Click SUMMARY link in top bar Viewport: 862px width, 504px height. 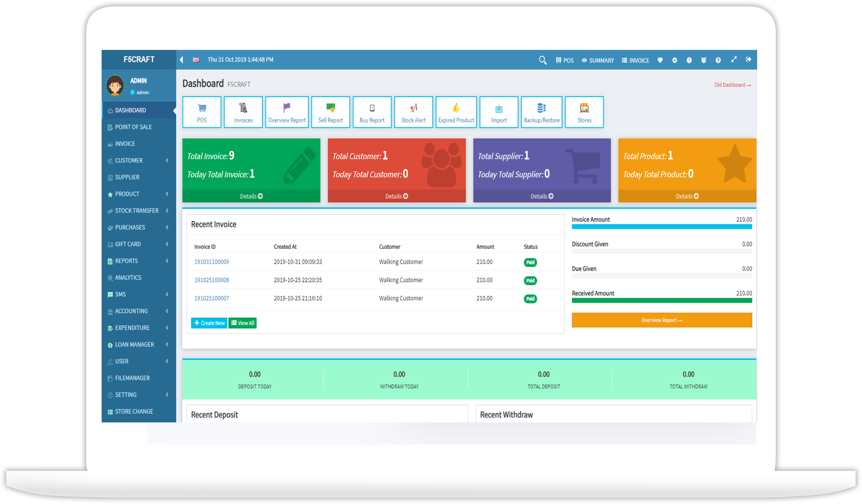point(598,61)
